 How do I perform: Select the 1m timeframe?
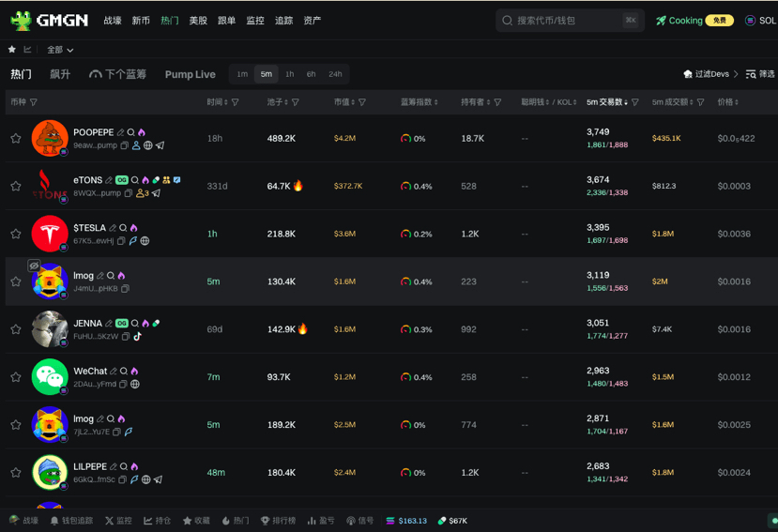point(242,74)
